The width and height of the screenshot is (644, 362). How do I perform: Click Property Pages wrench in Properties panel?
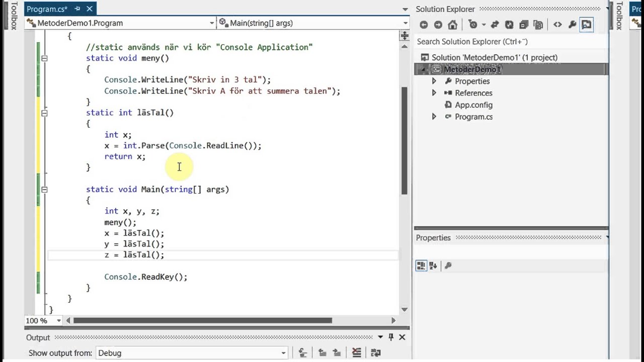click(x=448, y=265)
